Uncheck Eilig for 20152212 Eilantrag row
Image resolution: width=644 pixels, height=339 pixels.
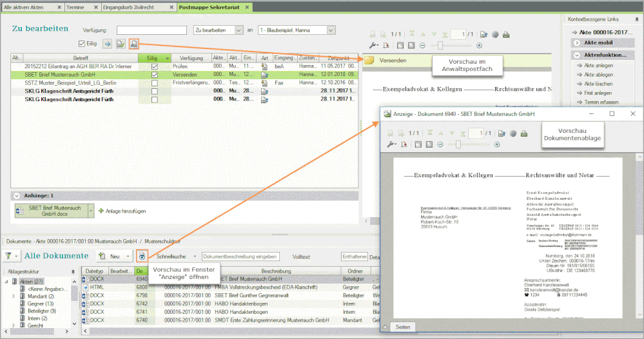pyautogui.click(x=154, y=66)
